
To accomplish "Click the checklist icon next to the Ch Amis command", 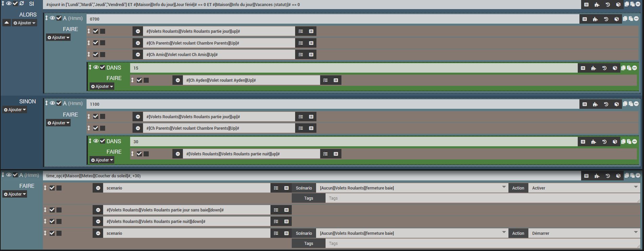I will point(301,55).
